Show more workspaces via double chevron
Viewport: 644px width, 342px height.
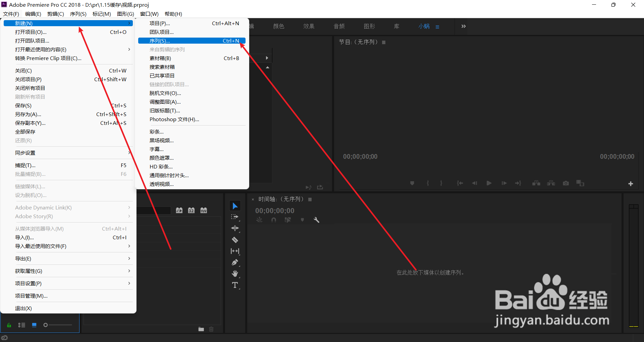point(464,26)
